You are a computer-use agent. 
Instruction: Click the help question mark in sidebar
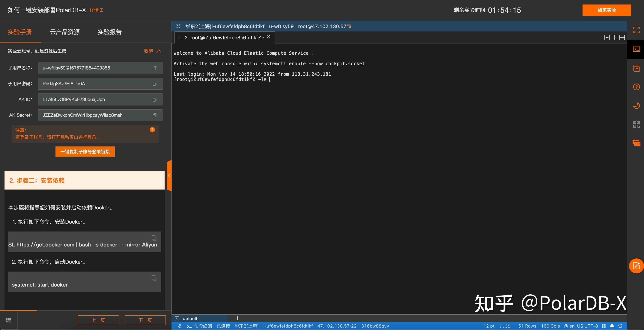tap(636, 87)
